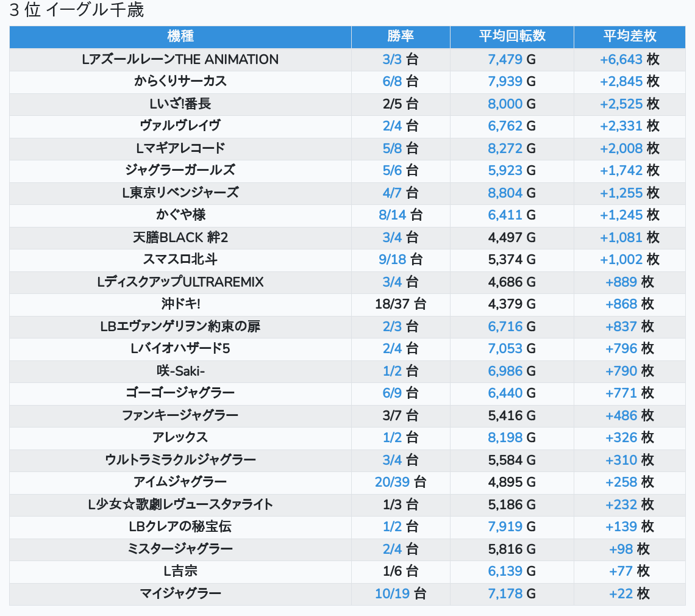Click win rate 6/8 台 for からくりサーカス

coord(401,82)
